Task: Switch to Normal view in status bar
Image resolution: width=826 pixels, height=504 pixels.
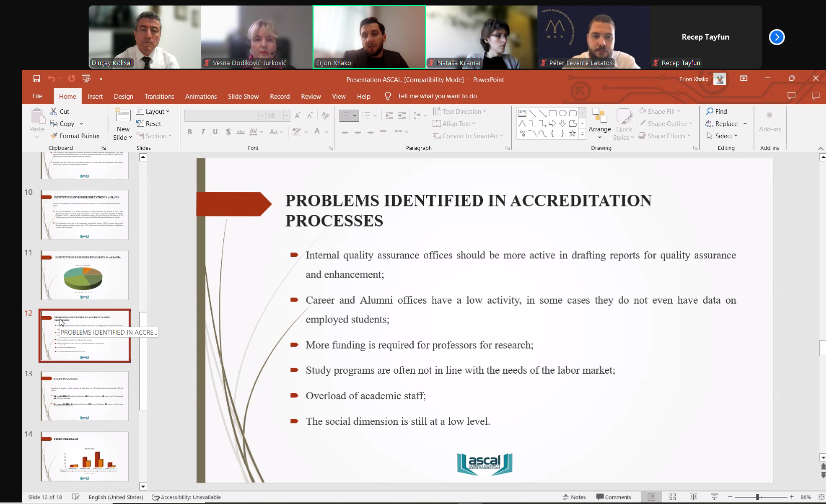Action: pos(651,497)
